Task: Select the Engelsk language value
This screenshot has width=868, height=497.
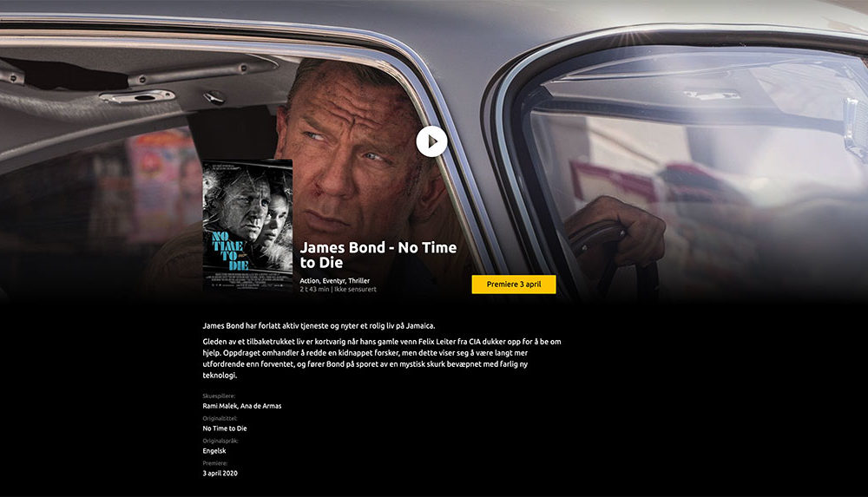Action: click(214, 451)
